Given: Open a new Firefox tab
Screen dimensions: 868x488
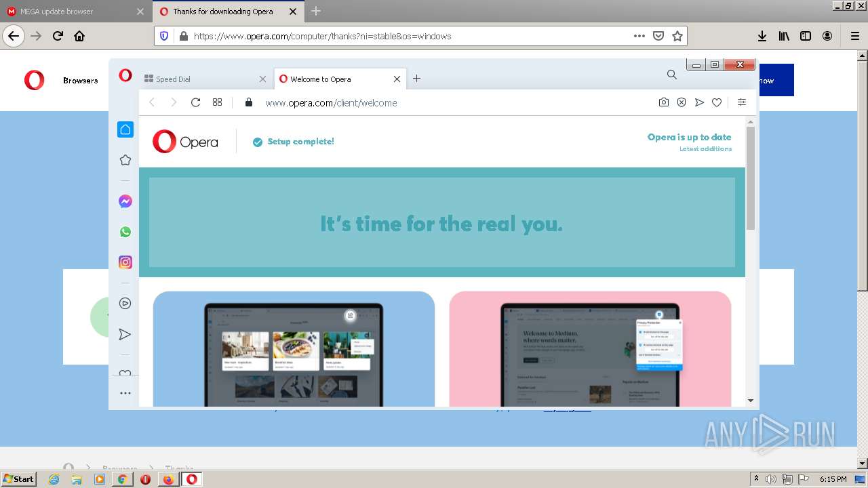Looking at the screenshot, I should pos(316,11).
